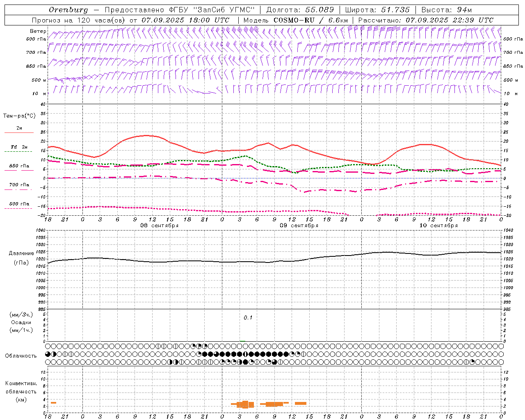The width and height of the screenshot is (525, 420).
Task: Click the "Тем-ра(°C)" temperature label
Action: (x=19, y=116)
